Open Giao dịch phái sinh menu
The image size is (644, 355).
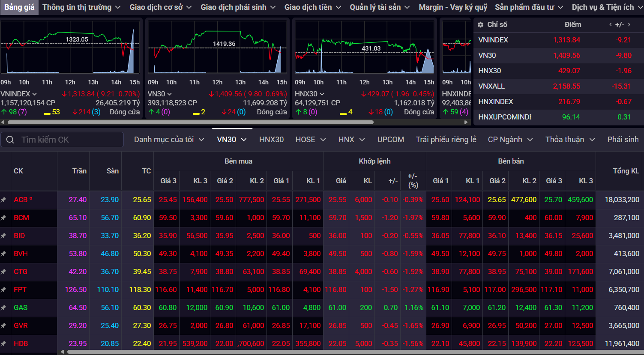pos(238,7)
